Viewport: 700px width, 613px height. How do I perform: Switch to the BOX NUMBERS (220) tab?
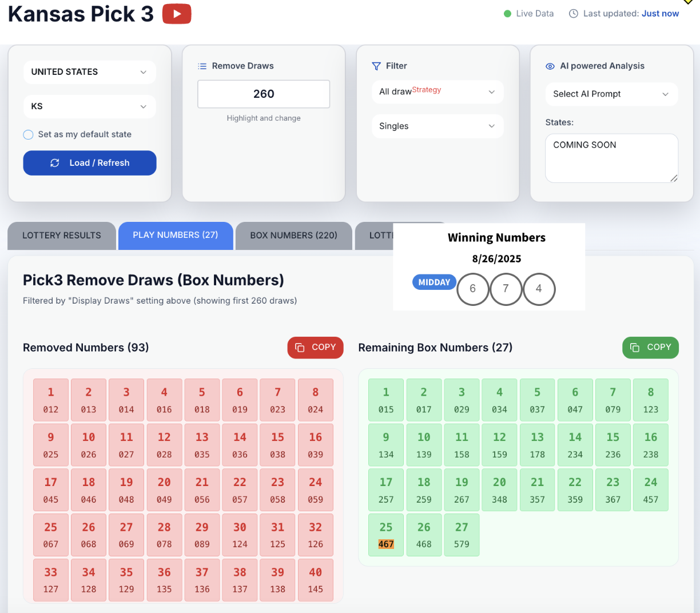294,236
